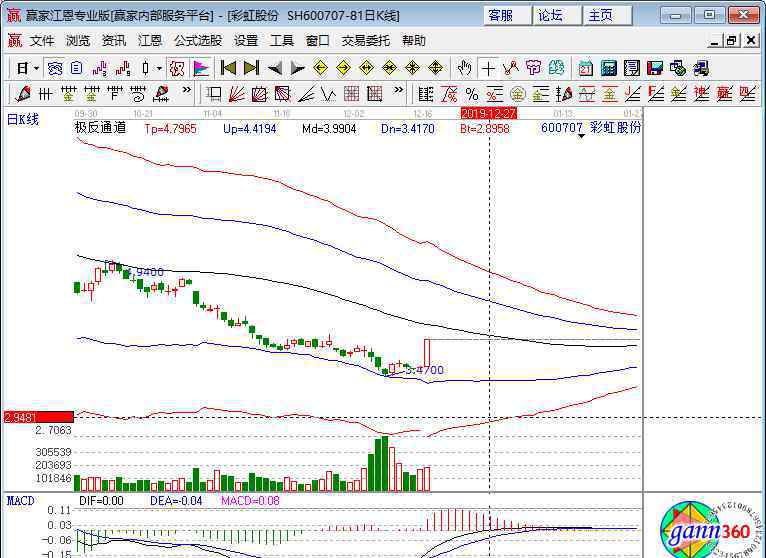The width and height of the screenshot is (766, 558).
Task: Toggle the magenta flag icon
Action: 201,68
